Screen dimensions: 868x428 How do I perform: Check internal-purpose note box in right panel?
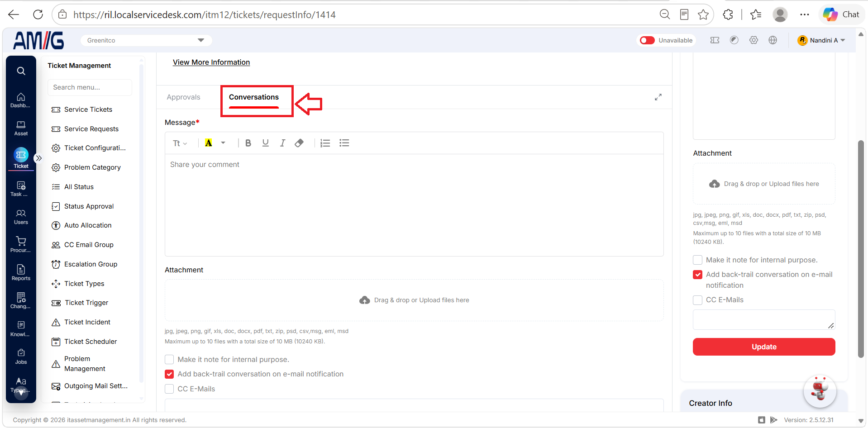pyautogui.click(x=698, y=260)
